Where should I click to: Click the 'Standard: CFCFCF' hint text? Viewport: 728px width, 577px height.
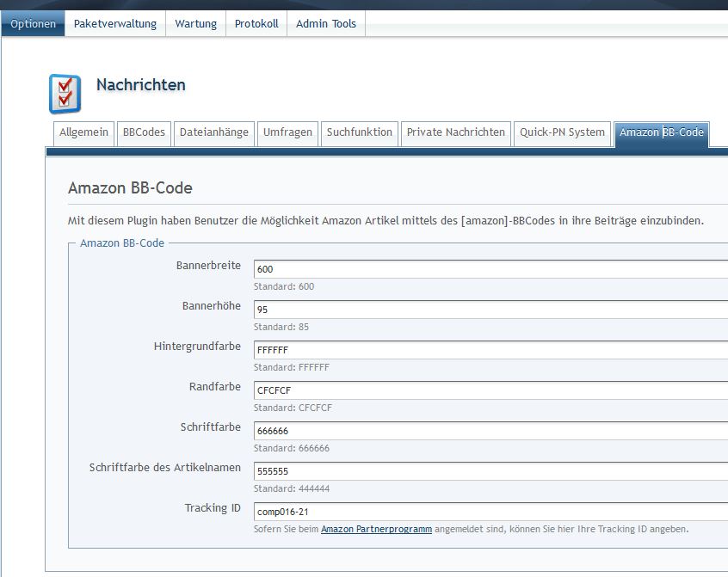tap(293, 408)
